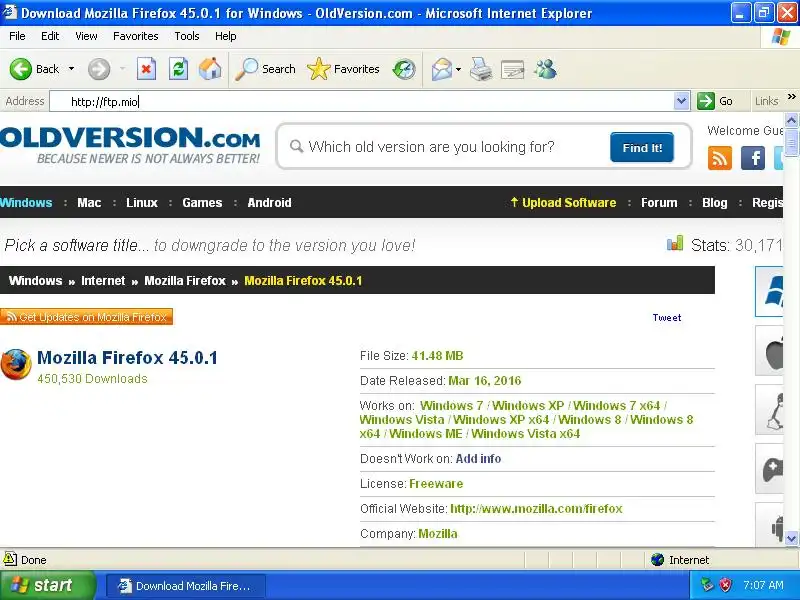Click the Find It! button
This screenshot has width=800, height=600.
pos(642,147)
